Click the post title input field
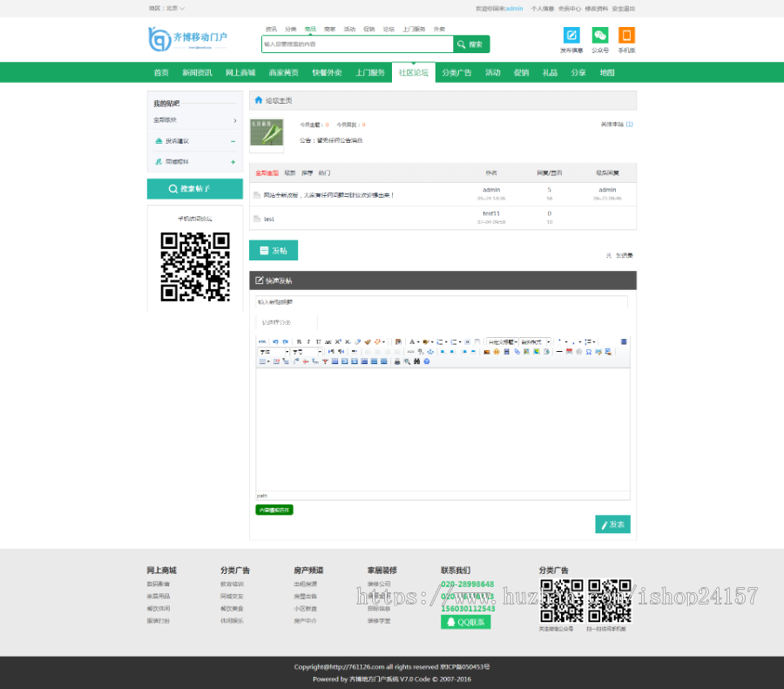The width and height of the screenshot is (784, 689). pos(440,302)
